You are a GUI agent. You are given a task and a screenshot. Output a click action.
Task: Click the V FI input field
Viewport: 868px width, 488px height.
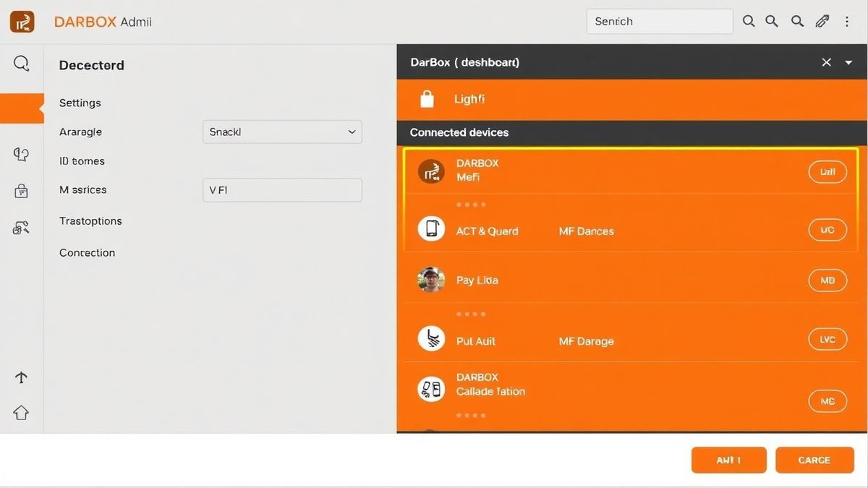(x=282, y=190)
